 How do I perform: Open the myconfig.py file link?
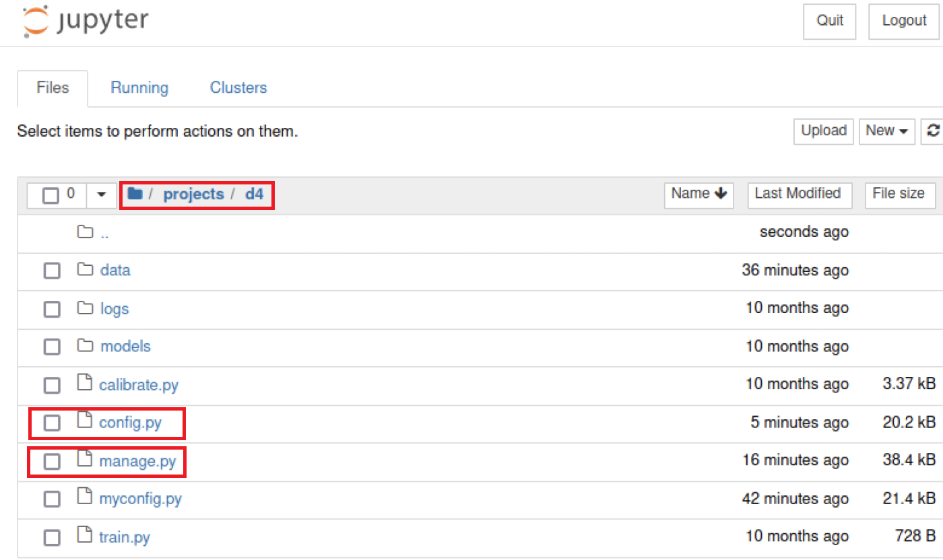[140, 499]
